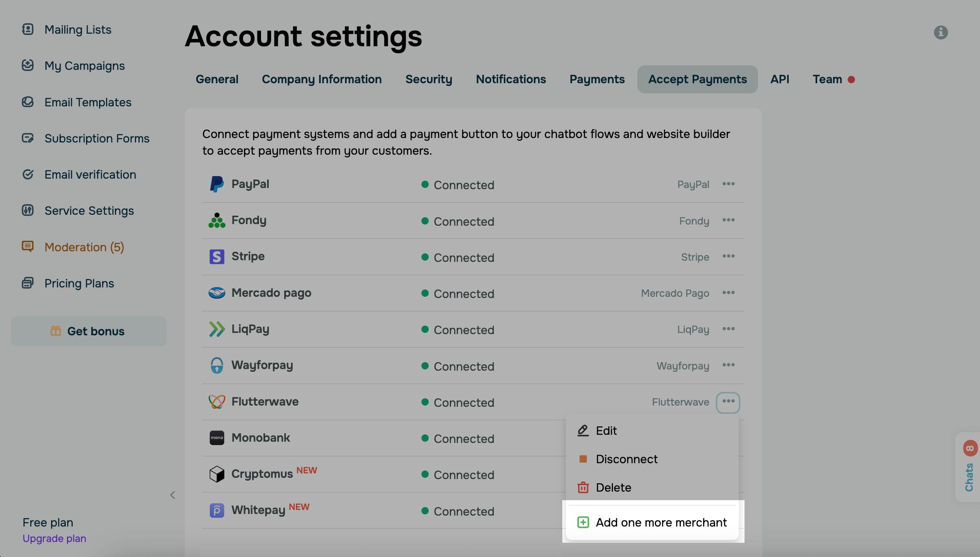Click the Get bonus button
The image size is (980, 557).
click(x=89, y=331)
